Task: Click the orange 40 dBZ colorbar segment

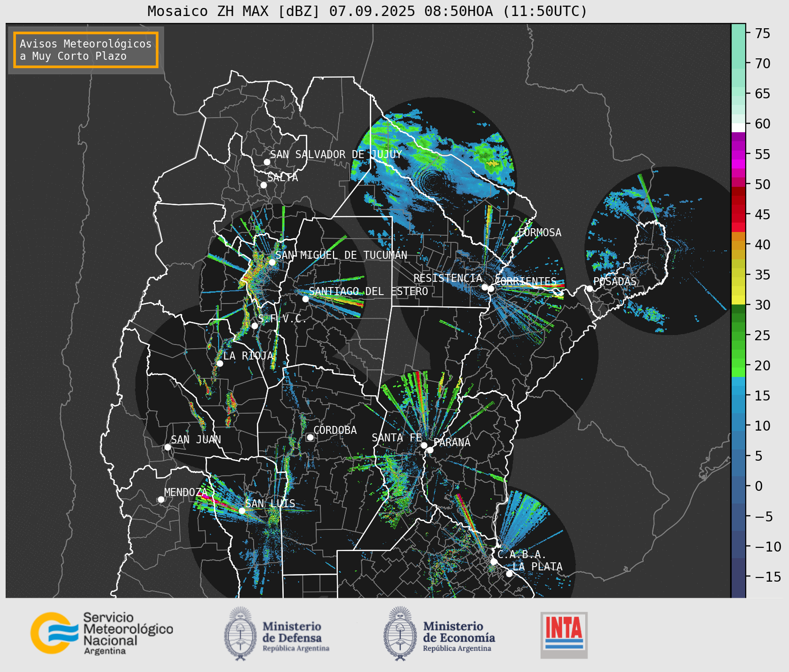Action: pos(738,245)
